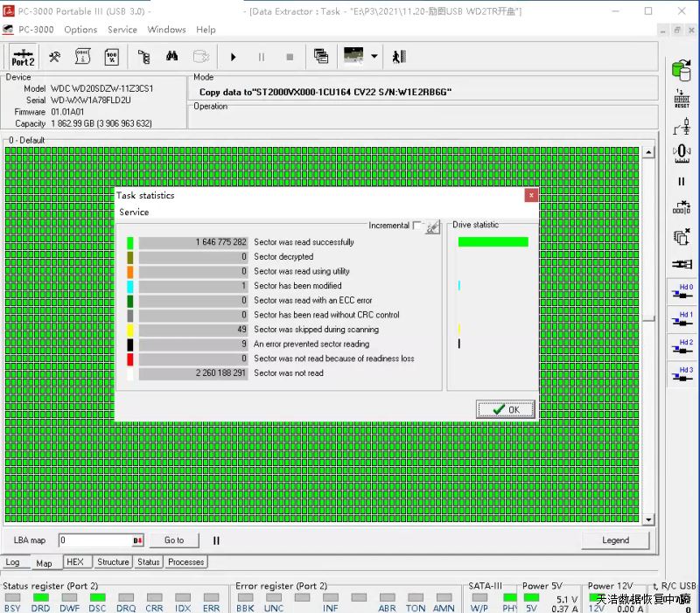Click the green database copy icon
700x613 pixels.
point(681,69)
